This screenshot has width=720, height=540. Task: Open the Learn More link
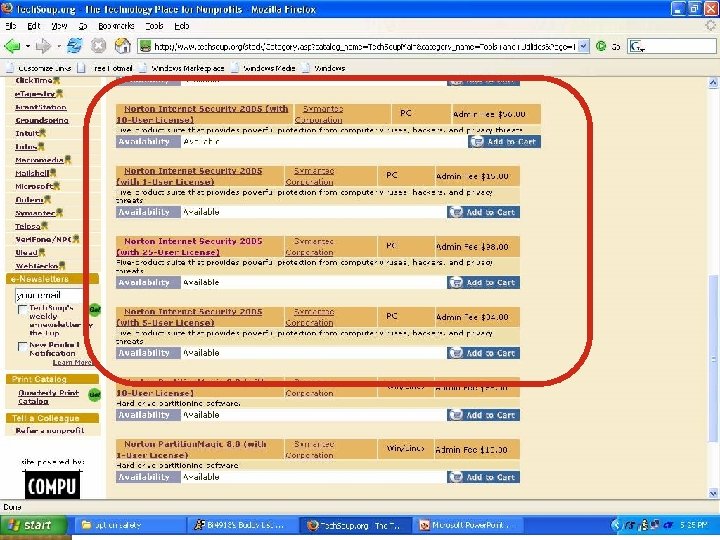click(x=72, y=362)
